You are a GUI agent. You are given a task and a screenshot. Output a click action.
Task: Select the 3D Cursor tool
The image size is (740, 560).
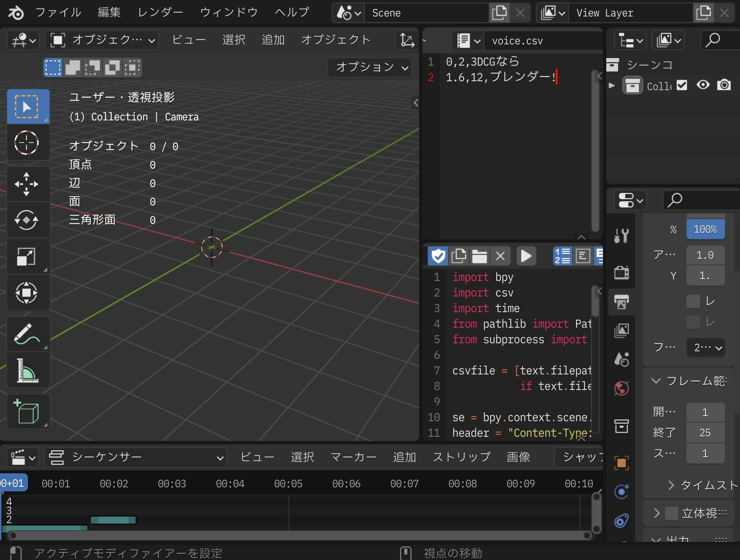tap(28, 143)
